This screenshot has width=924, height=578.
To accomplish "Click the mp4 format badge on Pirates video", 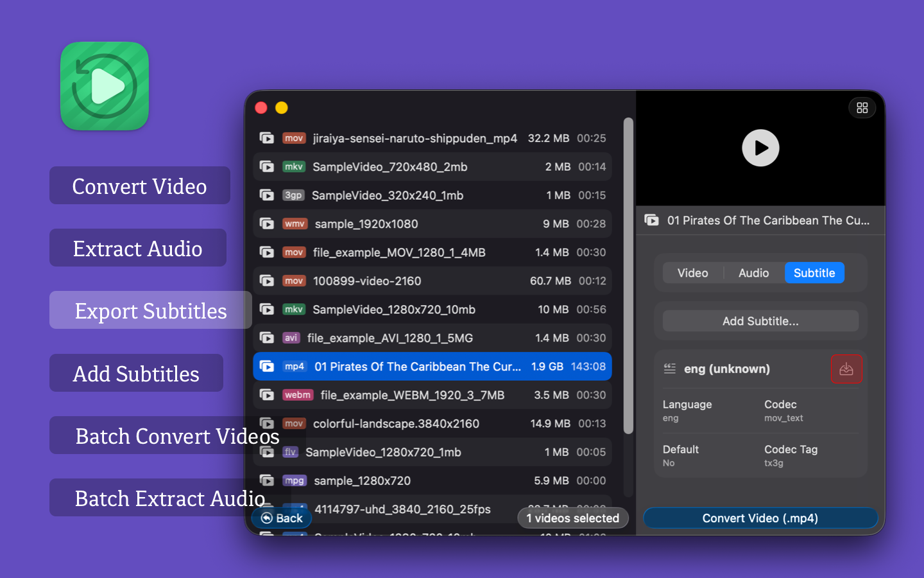I will (294, 367).
